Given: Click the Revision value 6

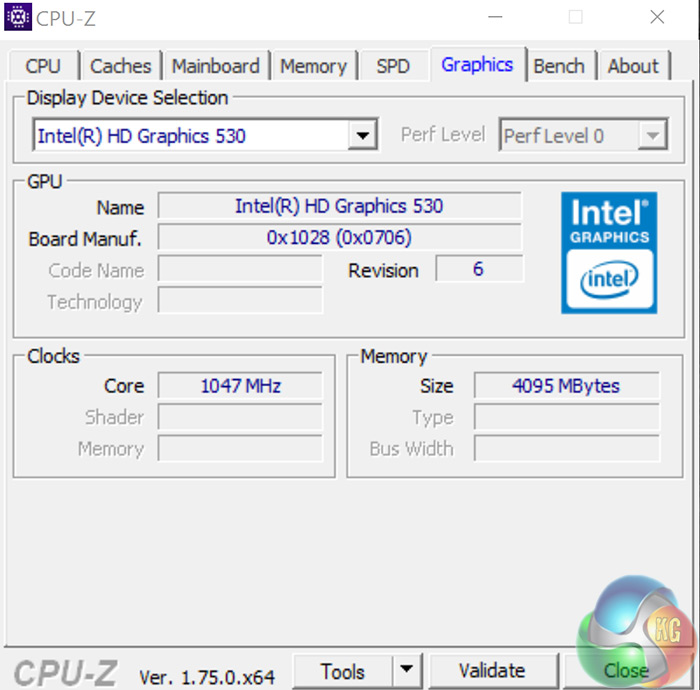Looking at the screenshot, I should tap(479, 269).
